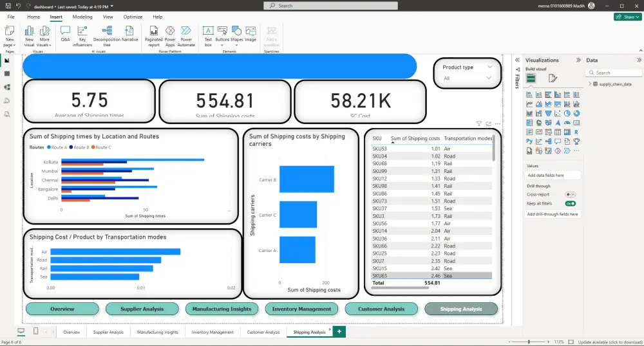Click Update available link in status bar
The height and width of the screenshot is (346, 644).
pos(611,342)
